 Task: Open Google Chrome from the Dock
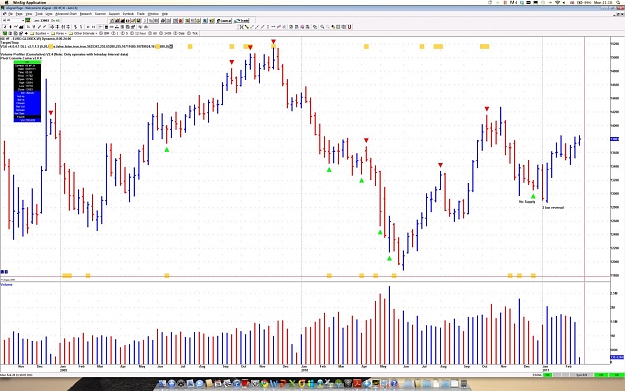tap(264, 384)
